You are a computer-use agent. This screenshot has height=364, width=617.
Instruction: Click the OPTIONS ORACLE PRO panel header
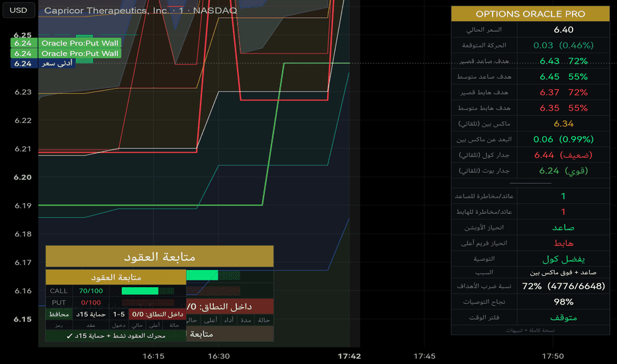tap(530, 14)
